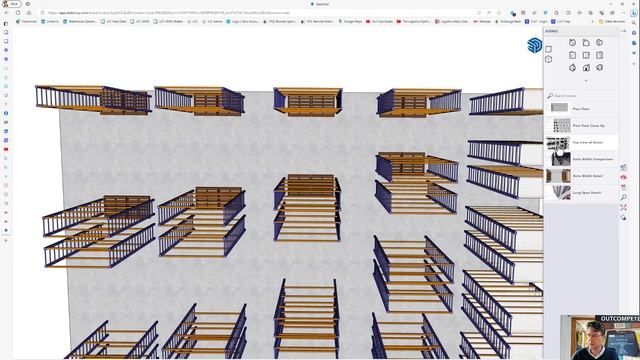Switch to the Aisle Width Detail scene
This screenshot has height=360, width=640.
(581, 176)
